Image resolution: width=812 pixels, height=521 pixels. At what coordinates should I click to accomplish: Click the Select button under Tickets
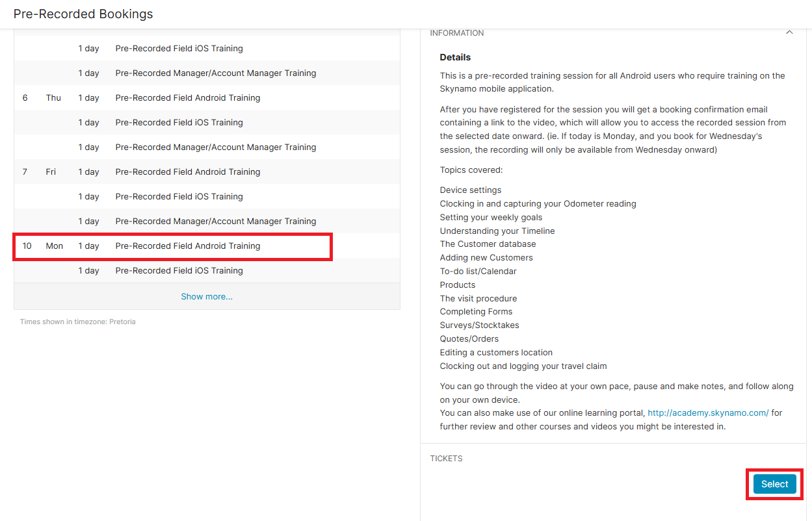tap(774, 484)
